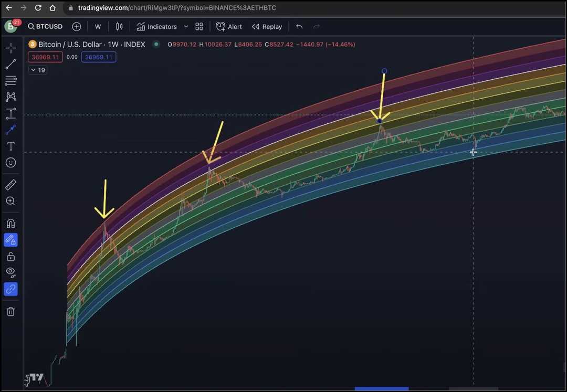Open the emoji sticker tool
Viewport: 567px width, 392px height.
pyautogui.click(x=10, y=163)
